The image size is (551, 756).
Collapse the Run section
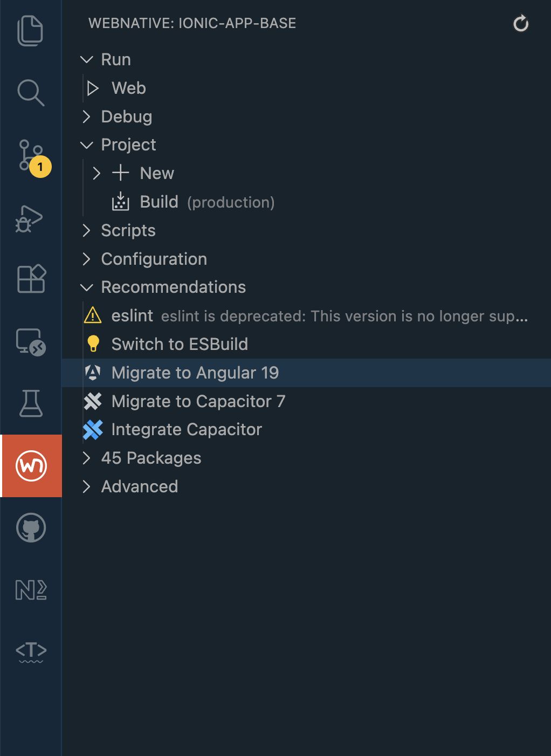[87, 59]
